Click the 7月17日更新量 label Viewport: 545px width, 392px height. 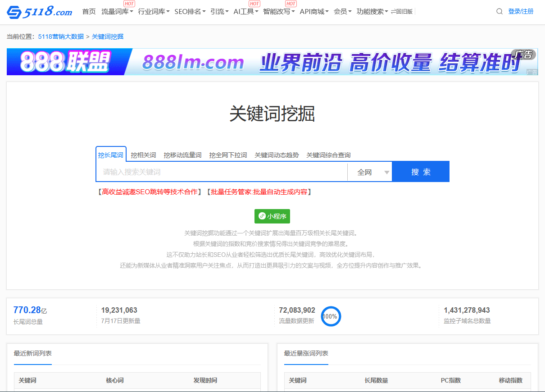121,321
